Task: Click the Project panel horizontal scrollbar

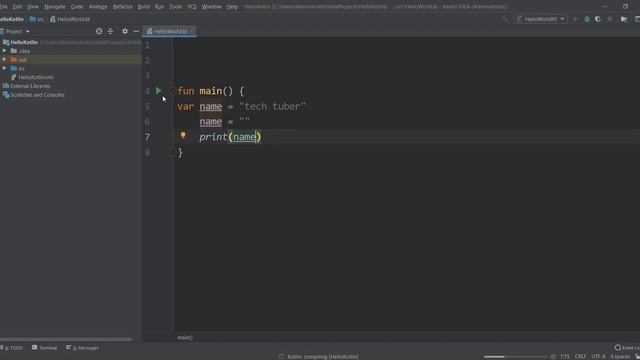Action: [x=66, y=339]
